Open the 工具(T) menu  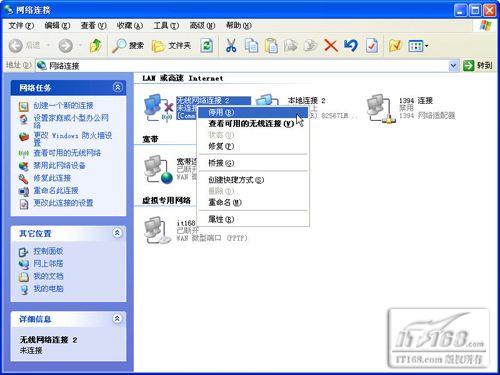(x=166, y=25)
